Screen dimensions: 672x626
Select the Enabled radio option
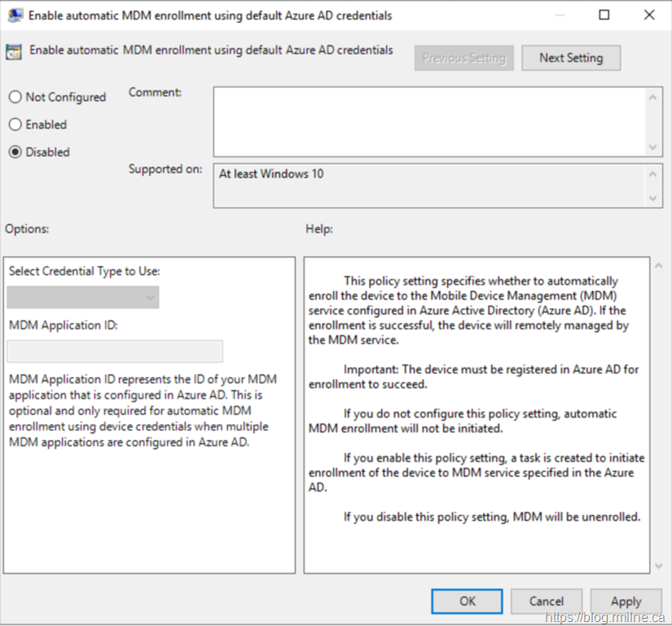tap(15, 125)
